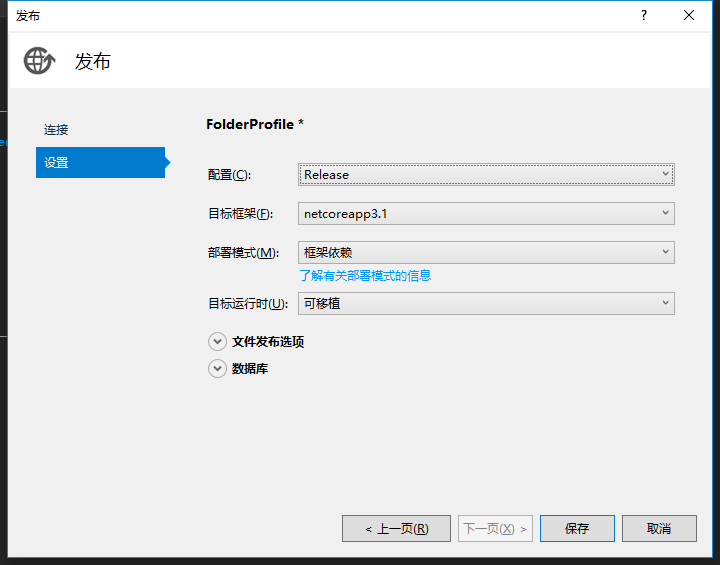Screen dimensions: 720x565
Task: Open the 目标运行时 dropdown showing 可移植
Action: pyautogui.click(x=486, y=303)
